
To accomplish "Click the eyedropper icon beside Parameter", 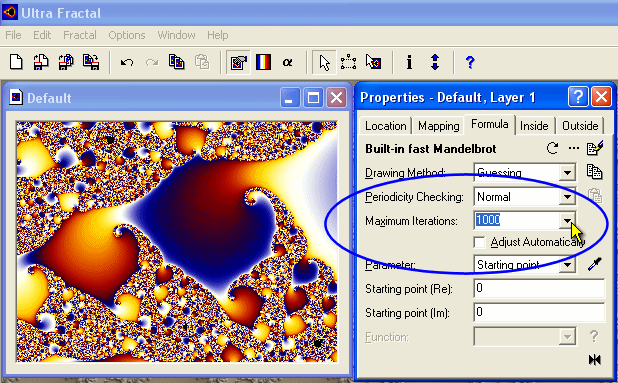I will (x=594, y=264).
